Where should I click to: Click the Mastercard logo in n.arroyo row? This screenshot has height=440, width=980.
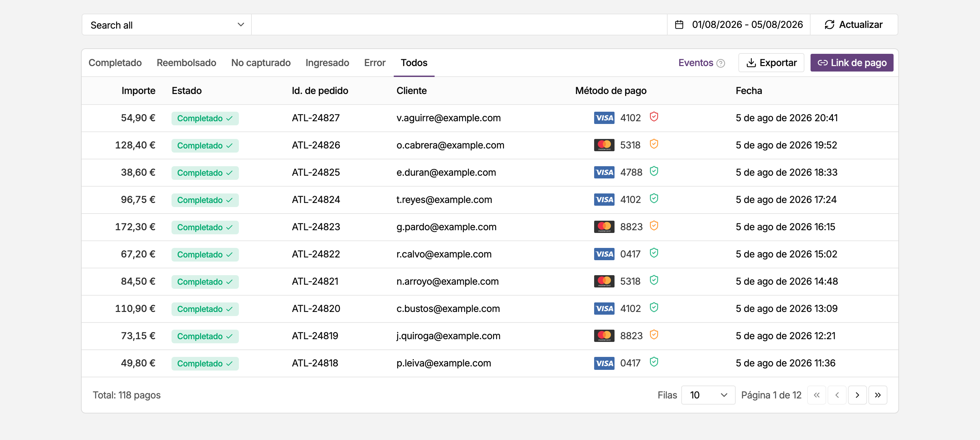(604, 281)
